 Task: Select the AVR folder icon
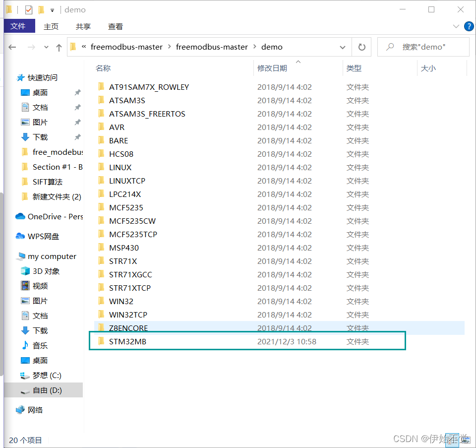[x=101, y=127]
